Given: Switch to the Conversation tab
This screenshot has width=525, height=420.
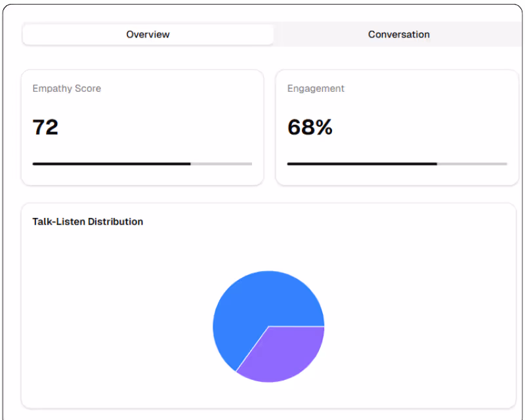Looking at the screenshot, I should [x=398, y=34].
